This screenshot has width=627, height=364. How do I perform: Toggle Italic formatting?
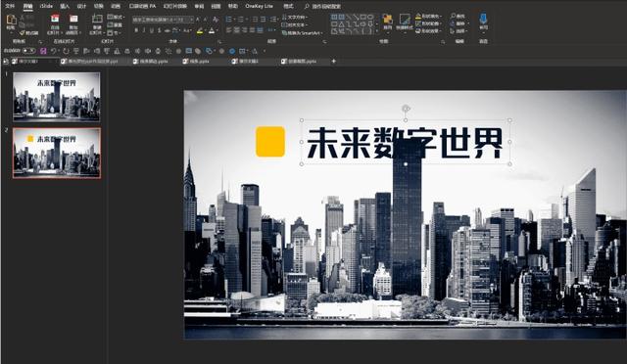click(144, 30)
